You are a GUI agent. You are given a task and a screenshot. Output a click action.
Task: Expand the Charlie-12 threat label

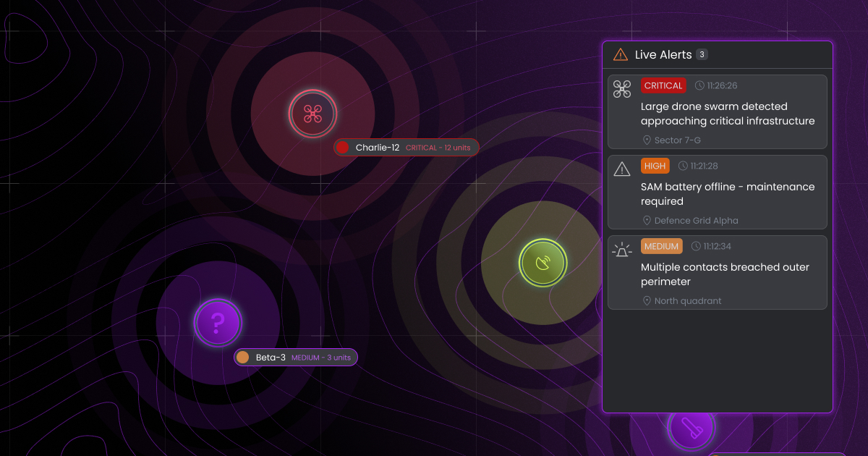(x=407, y=147)
